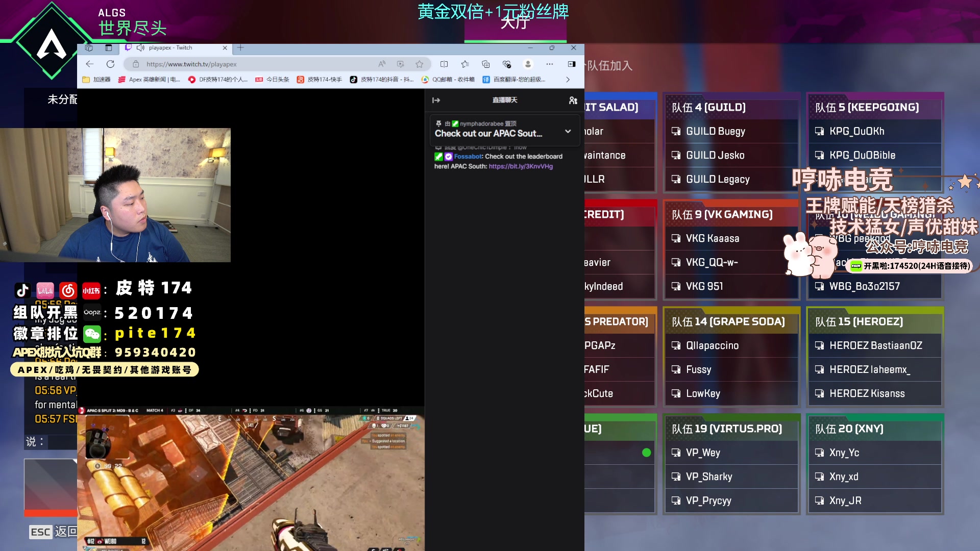Select player VP_Sharky
The image size is (980, 551).
(731, 477)
